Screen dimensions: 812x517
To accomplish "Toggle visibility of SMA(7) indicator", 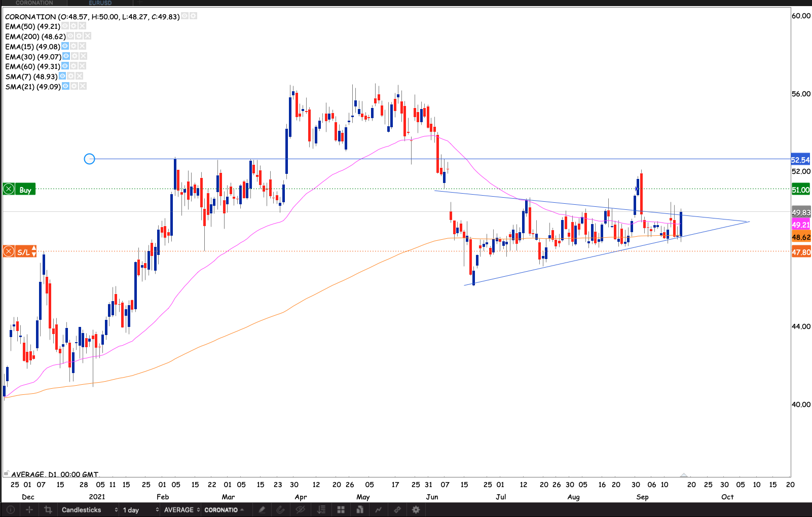I will 62,76.
